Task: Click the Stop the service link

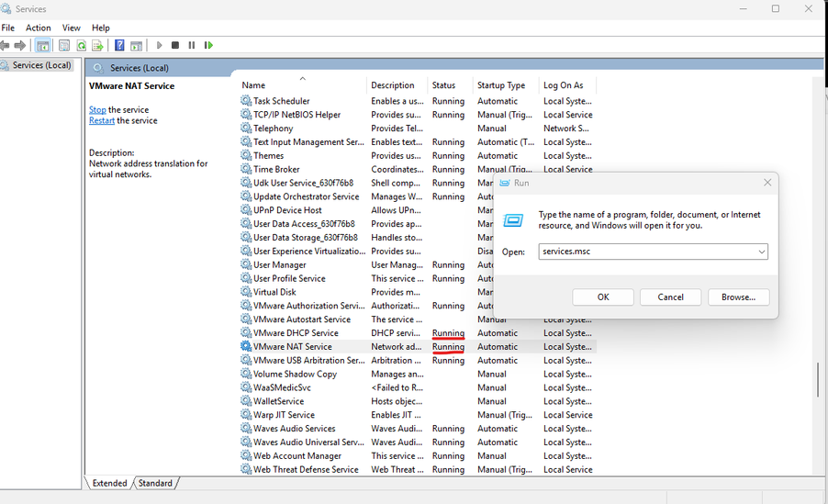Action: [x=97, y=110]
